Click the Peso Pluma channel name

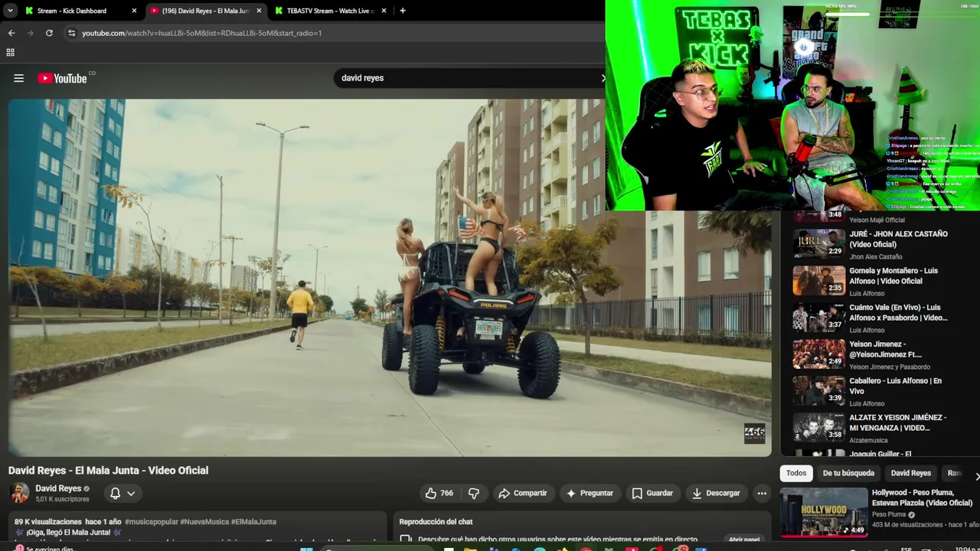pyautogui.click(x=889, y=515)
